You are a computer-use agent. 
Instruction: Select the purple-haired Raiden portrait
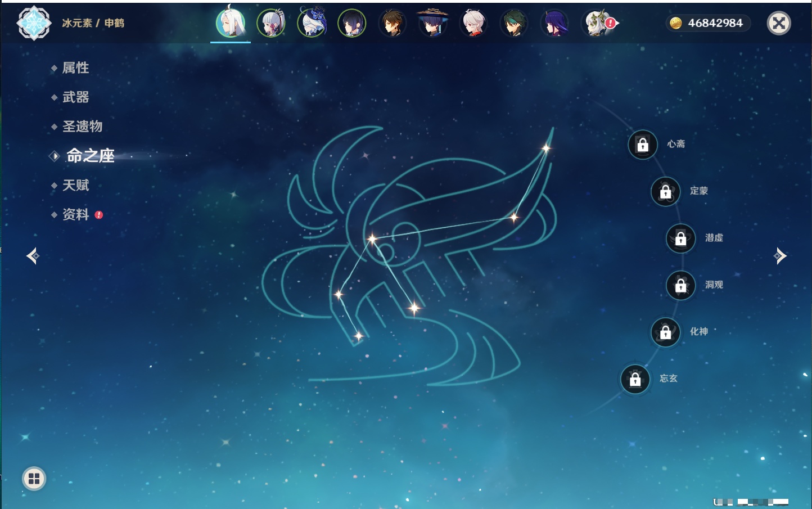point(554,23)
